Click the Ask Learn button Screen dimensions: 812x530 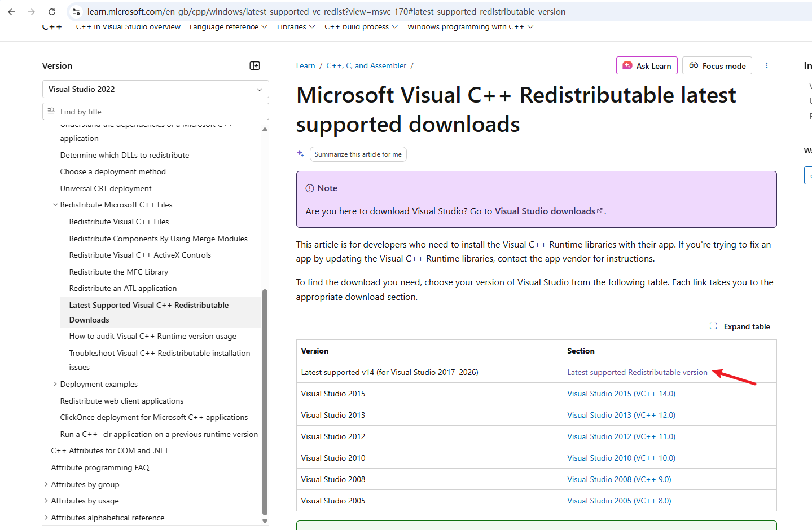point(647,65)
